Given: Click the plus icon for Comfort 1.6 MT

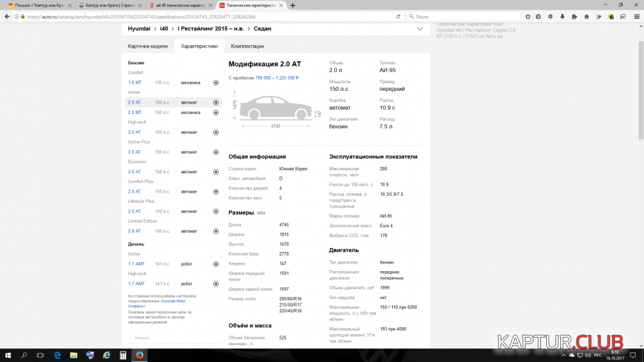Looking at the screenshot, I should [x=216, y=82].
